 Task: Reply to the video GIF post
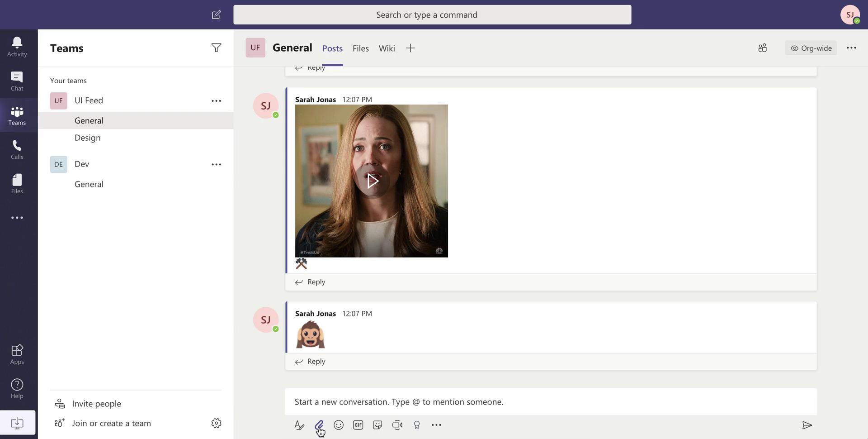coord(310,282)
